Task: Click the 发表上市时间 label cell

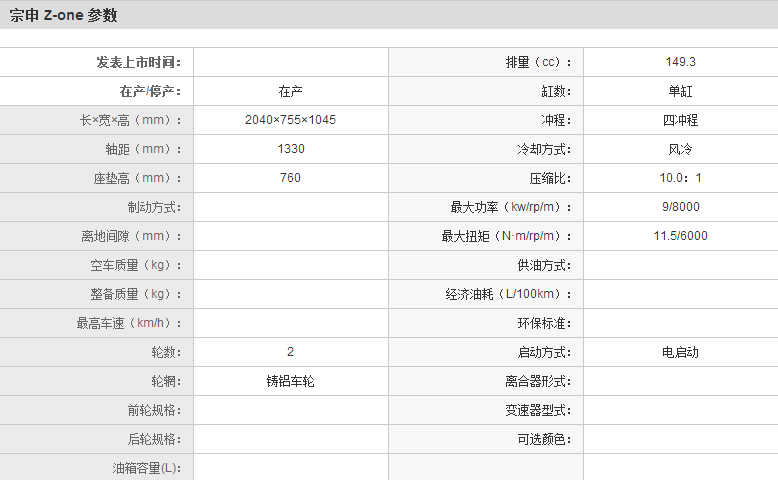Action: 139,62
